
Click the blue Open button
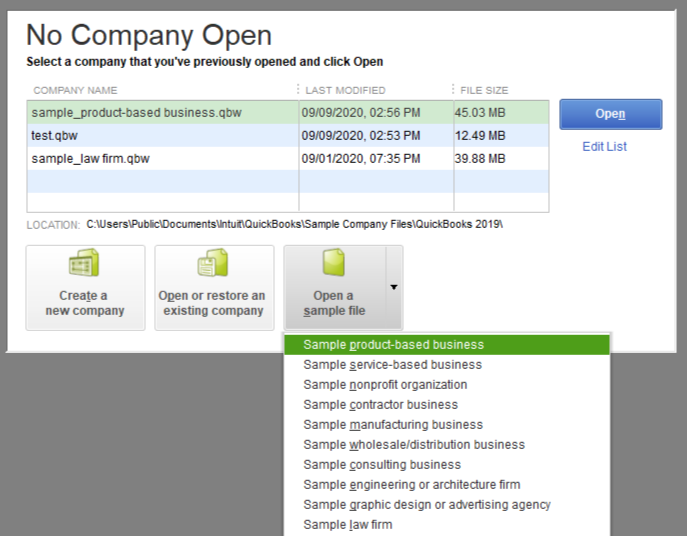click(x=611, y=114)
